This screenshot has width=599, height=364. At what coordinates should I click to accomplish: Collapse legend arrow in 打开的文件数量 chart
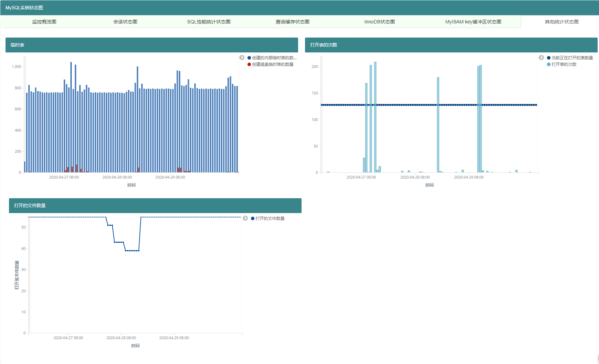click(x=245, y=218)
